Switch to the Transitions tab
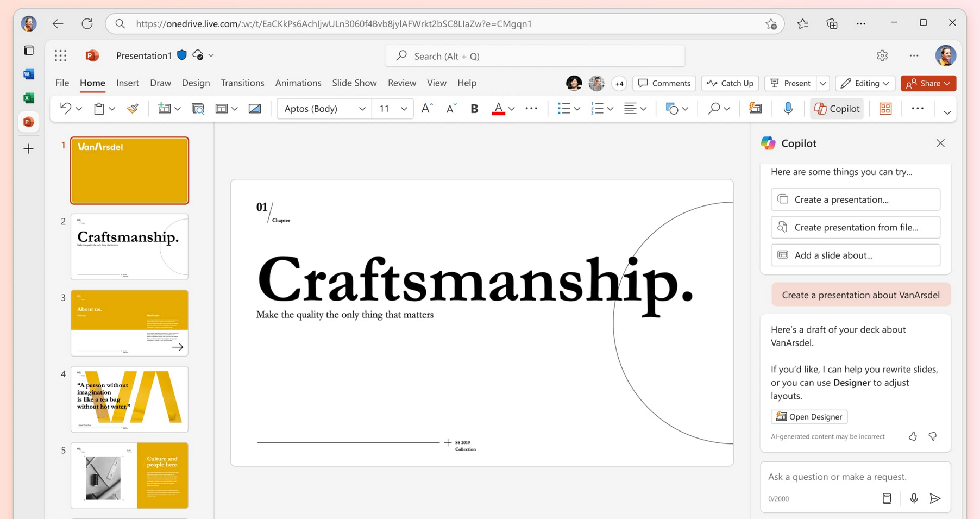Screen dimensions: 980x519 tap(242, 83)
